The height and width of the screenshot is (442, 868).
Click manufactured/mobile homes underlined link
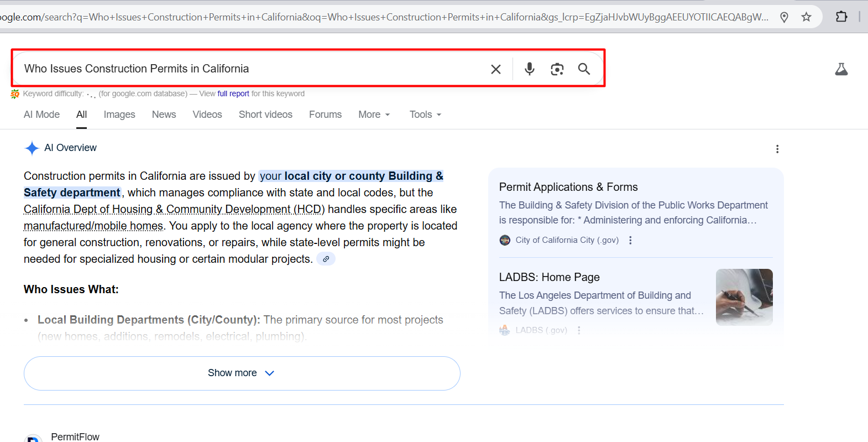(93, 226)
